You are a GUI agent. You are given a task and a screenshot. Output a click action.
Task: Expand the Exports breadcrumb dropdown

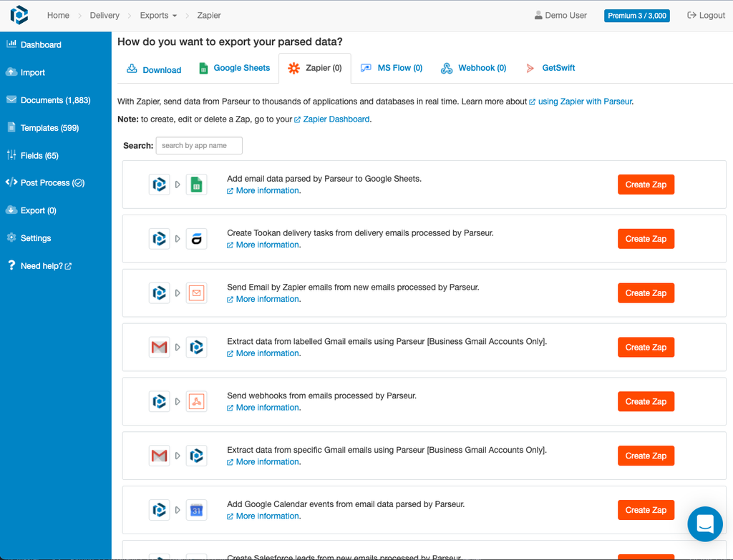coord(157,14)
